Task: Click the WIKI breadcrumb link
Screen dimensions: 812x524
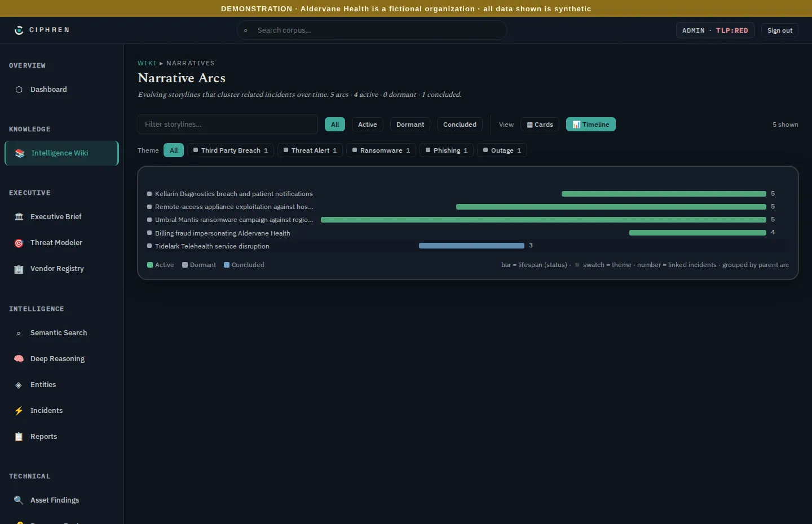Action: [x=147, y=63]
